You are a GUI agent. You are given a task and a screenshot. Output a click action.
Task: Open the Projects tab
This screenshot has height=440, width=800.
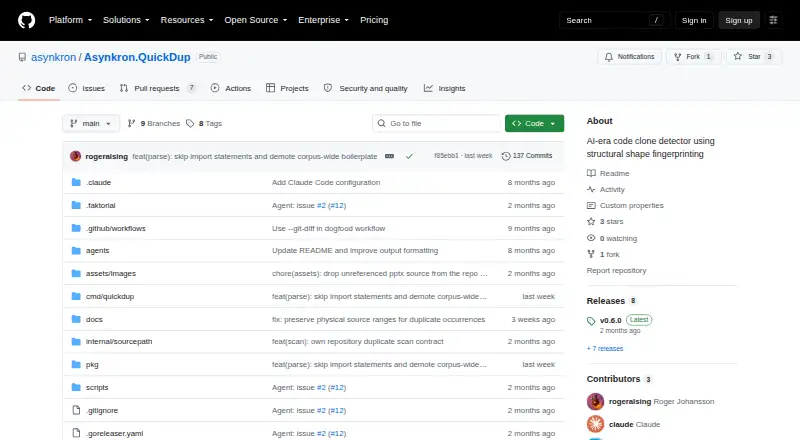[x=287, y=88]
